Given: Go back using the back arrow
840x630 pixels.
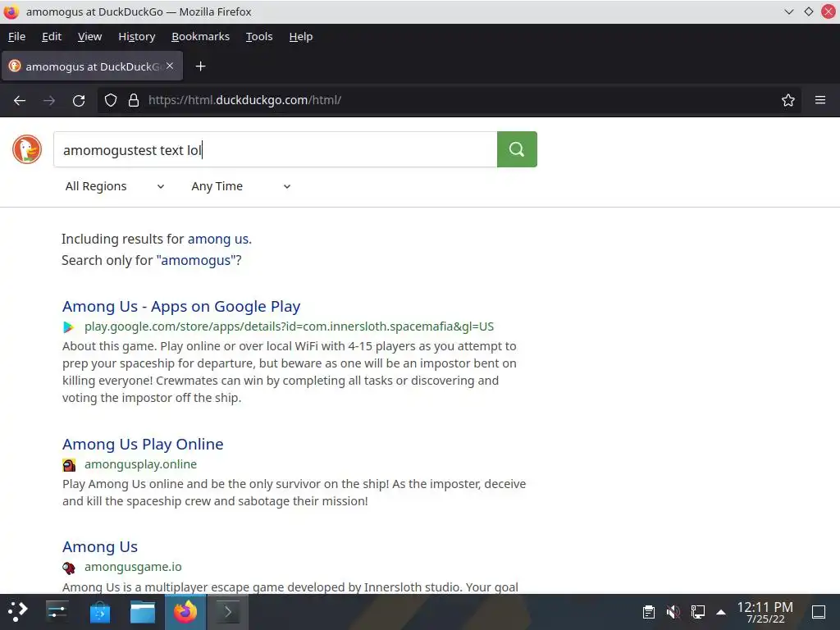Looking at the screenshot, I should [20, 100].
